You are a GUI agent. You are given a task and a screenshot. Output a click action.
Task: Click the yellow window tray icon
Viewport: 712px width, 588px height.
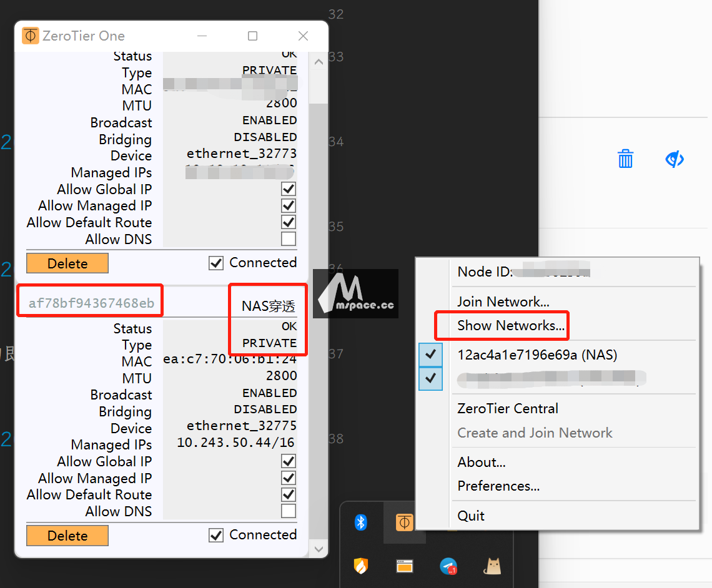pyautogui.click(x=404, y=566)
